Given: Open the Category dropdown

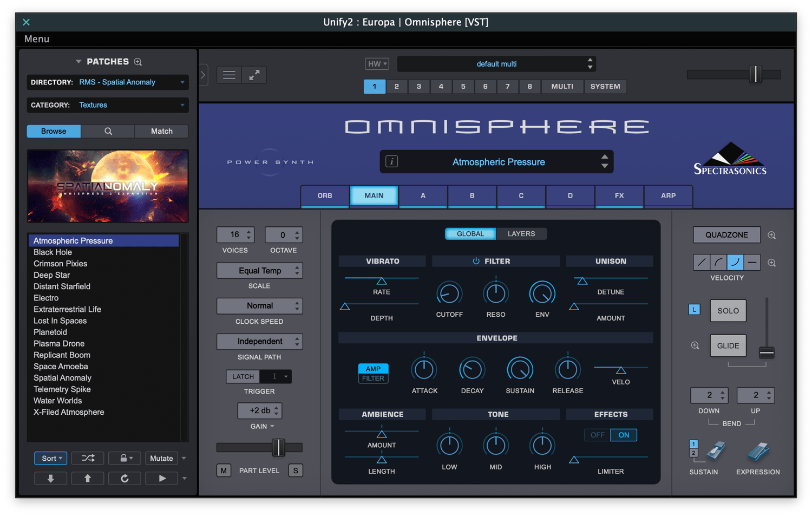Looking at the screenshot, I should 108,105.
